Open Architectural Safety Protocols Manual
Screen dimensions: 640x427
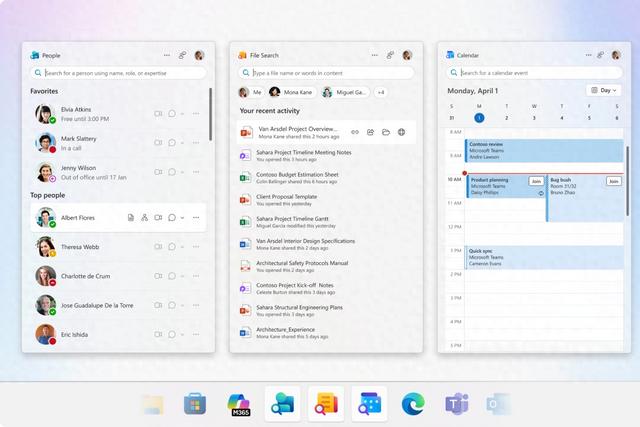[x=326, y=266]
